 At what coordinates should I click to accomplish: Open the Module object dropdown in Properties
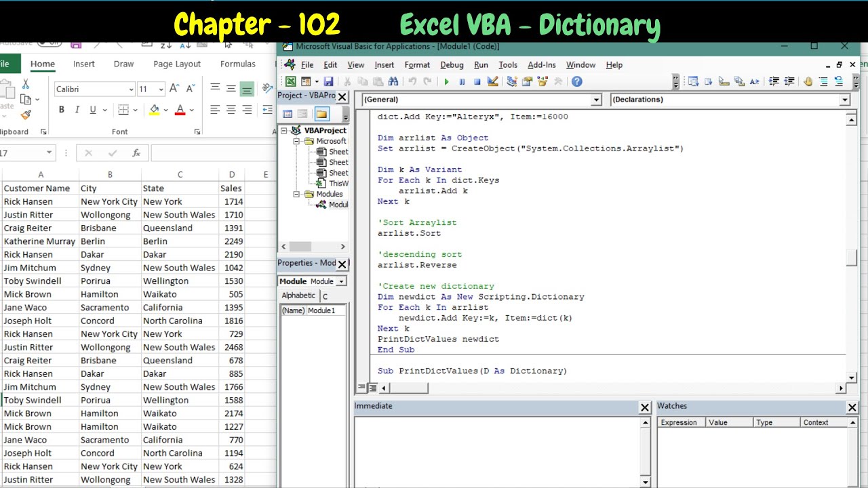tap(341, 281)
